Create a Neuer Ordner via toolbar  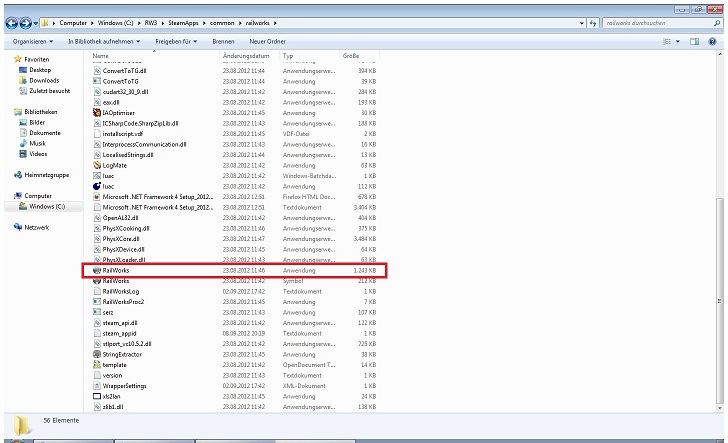(267, 41)
